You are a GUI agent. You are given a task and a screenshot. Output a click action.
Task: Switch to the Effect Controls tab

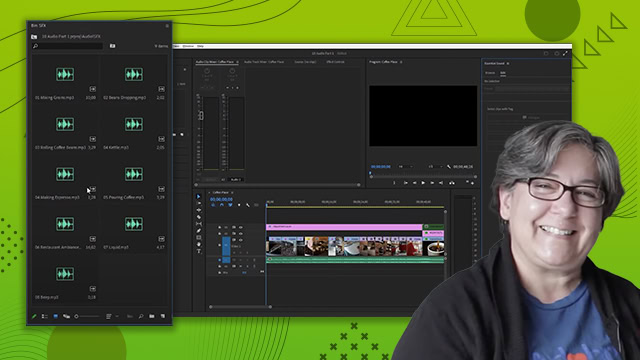coord(336,62)
